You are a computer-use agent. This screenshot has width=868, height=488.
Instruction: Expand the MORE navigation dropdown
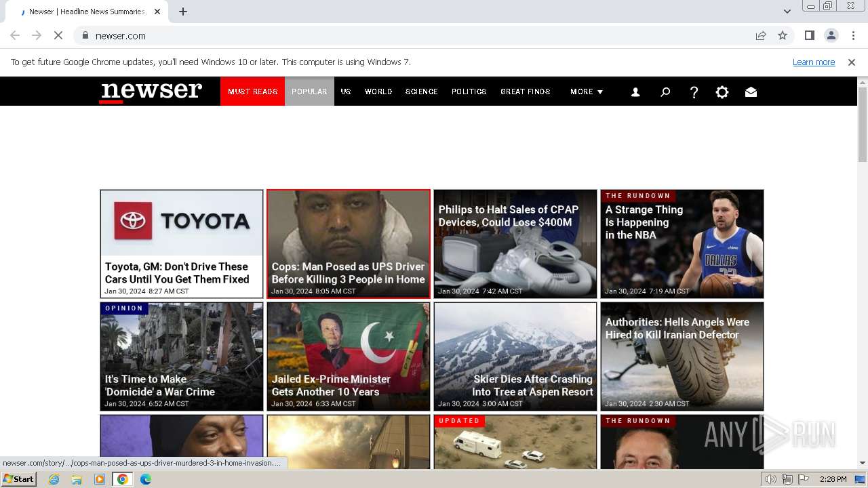pos(587,91)
